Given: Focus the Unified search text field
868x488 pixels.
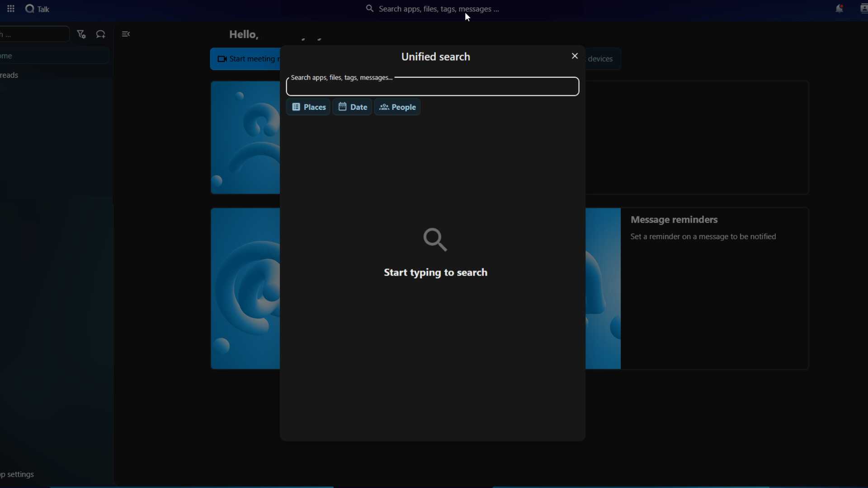Looking at the screenshot, I should point(433,86).
